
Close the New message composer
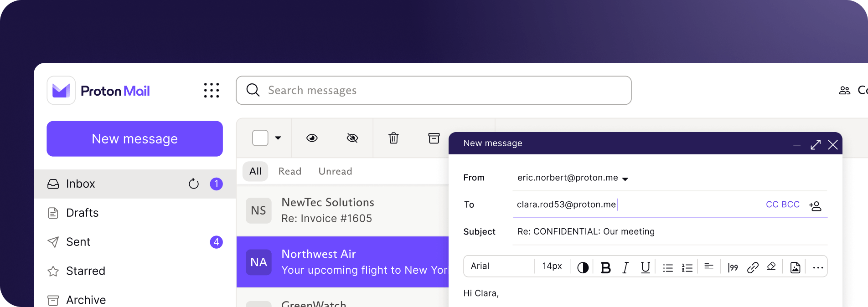point(833,145)
